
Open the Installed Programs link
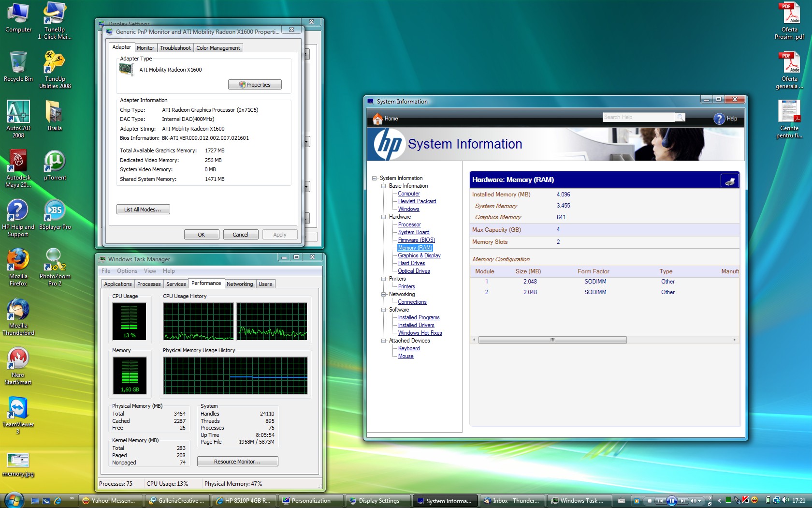coord(419,317)
